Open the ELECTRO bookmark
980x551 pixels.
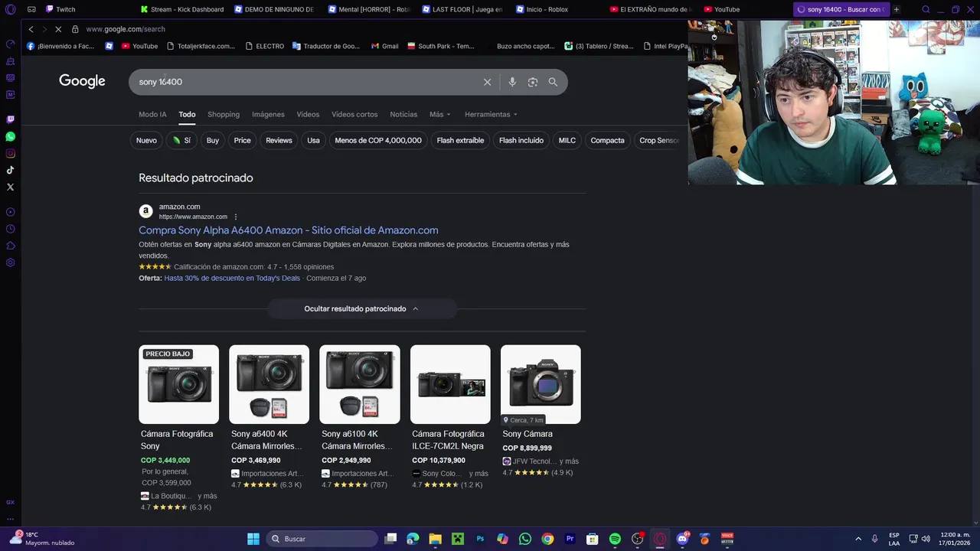click(x=264, y=46)
